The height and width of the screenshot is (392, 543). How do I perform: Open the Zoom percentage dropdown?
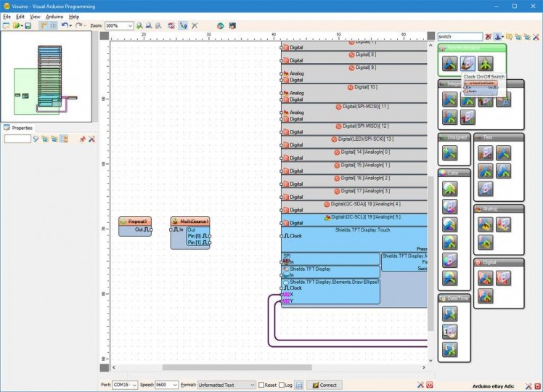point(130,25)
